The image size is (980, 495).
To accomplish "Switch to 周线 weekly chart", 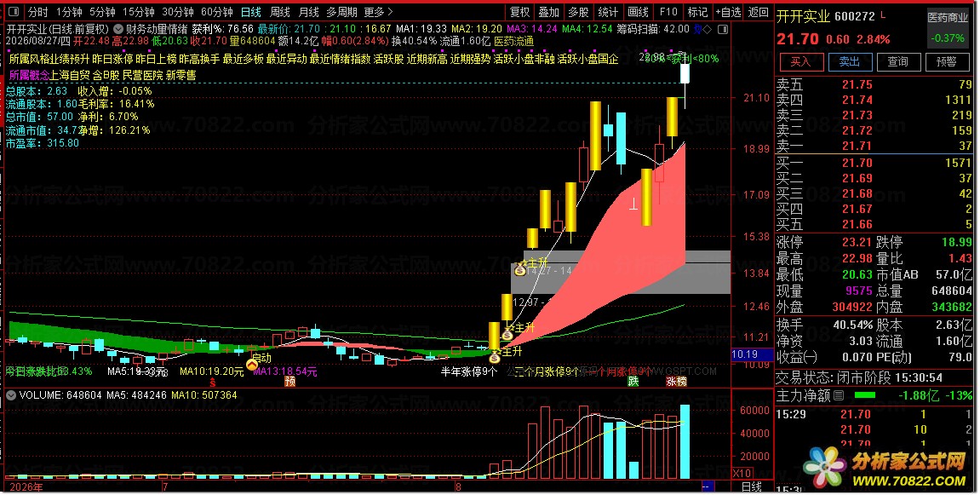I will (280, 12).
